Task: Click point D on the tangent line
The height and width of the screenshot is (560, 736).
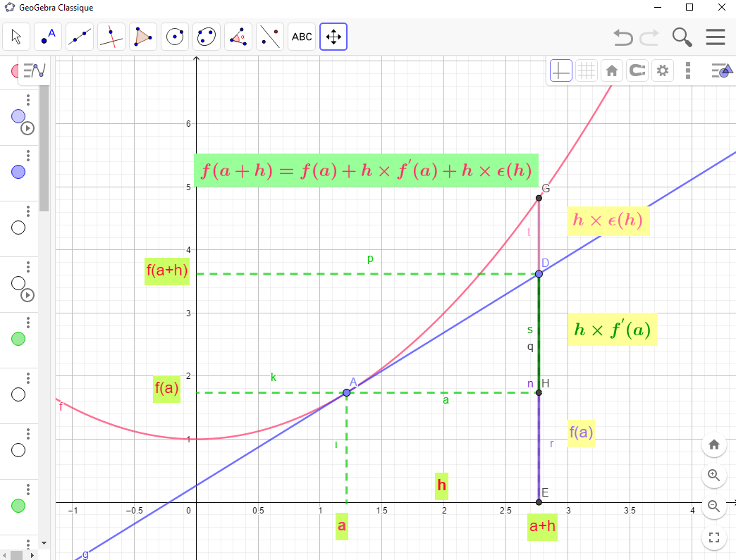Action: click(539, 274)
